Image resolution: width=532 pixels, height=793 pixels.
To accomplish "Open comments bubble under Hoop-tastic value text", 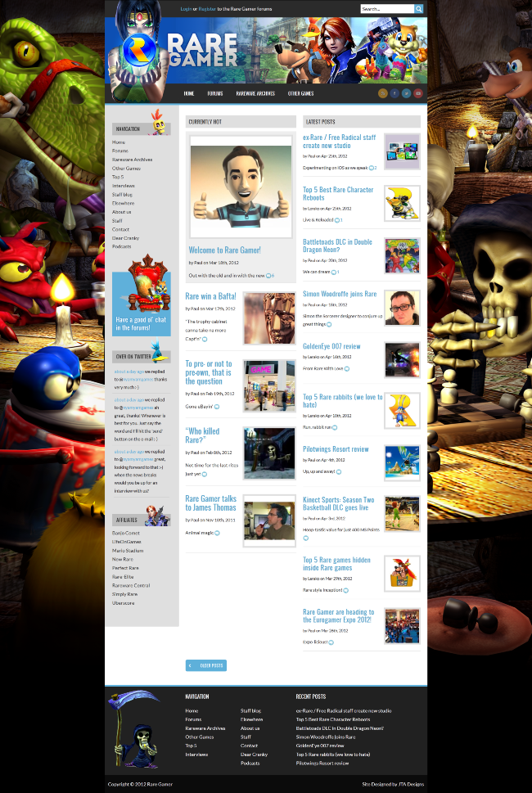I will pos(305,538).
